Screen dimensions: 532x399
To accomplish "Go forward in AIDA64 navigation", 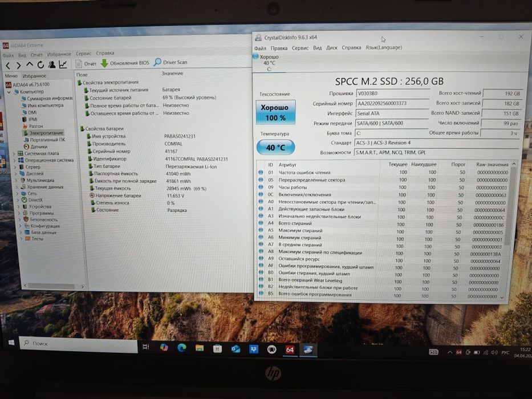I will (19, 65).
